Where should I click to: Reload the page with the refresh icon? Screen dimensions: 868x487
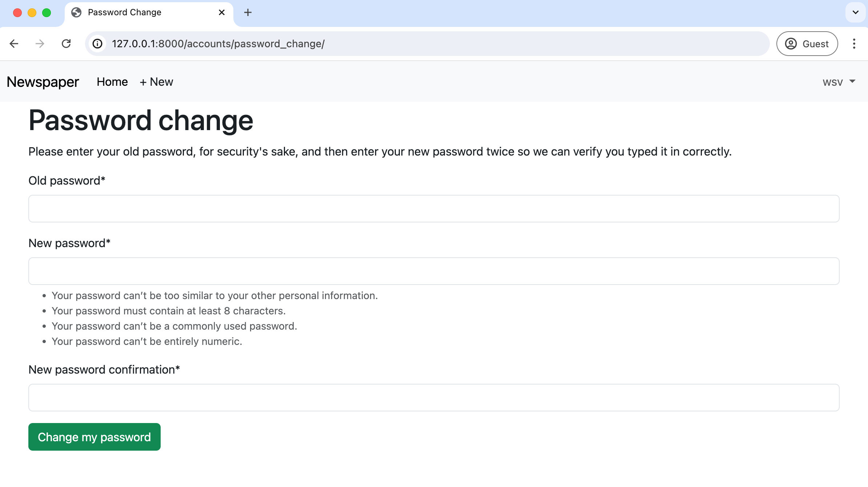66,44
